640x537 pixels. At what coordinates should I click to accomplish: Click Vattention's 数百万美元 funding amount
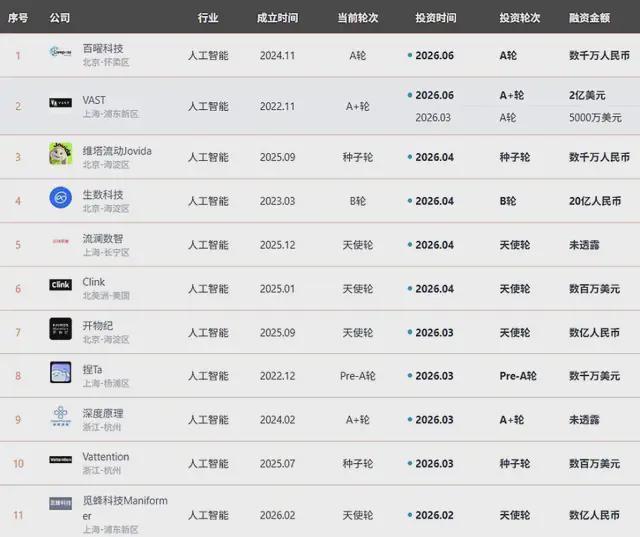(x=595, y=464)
